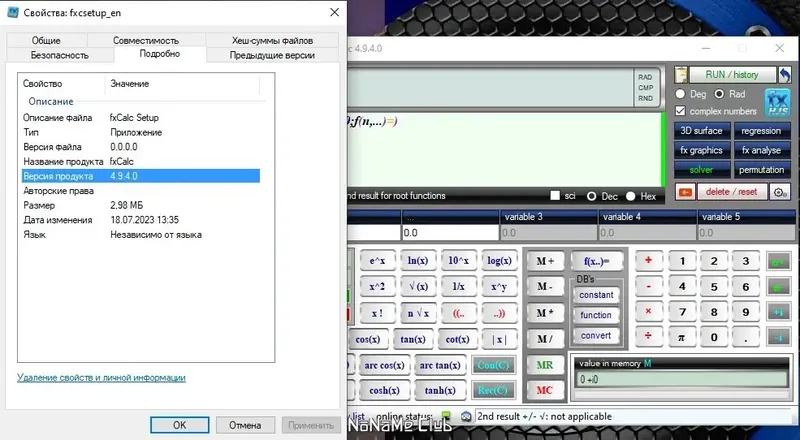Open the notepad icon beside RUN / history

coord(681,75)
